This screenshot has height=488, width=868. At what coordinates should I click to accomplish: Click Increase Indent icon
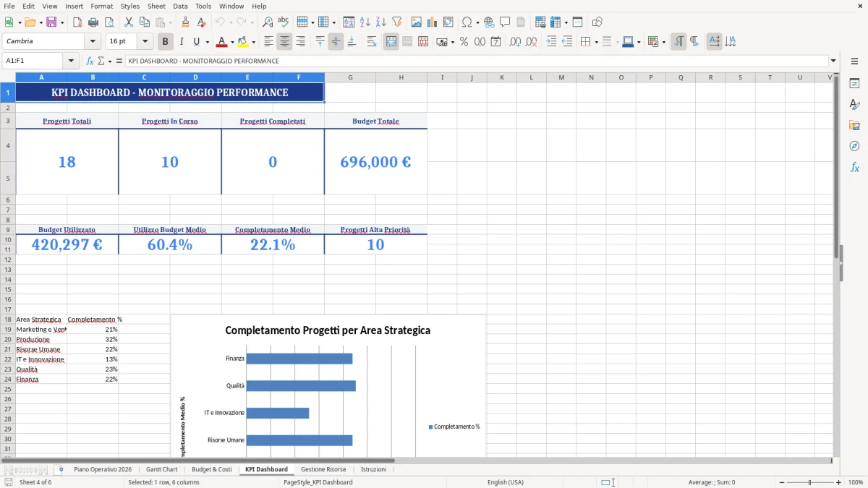point(551,42)
